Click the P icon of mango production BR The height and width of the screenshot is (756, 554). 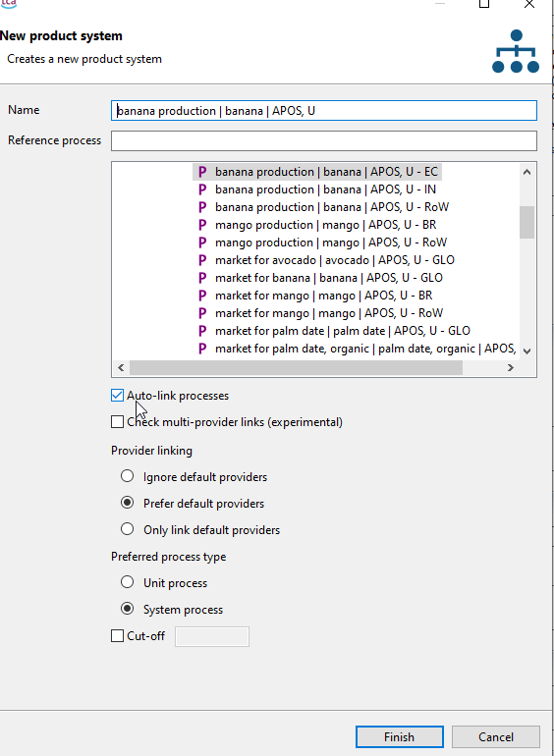pos(202,225)
